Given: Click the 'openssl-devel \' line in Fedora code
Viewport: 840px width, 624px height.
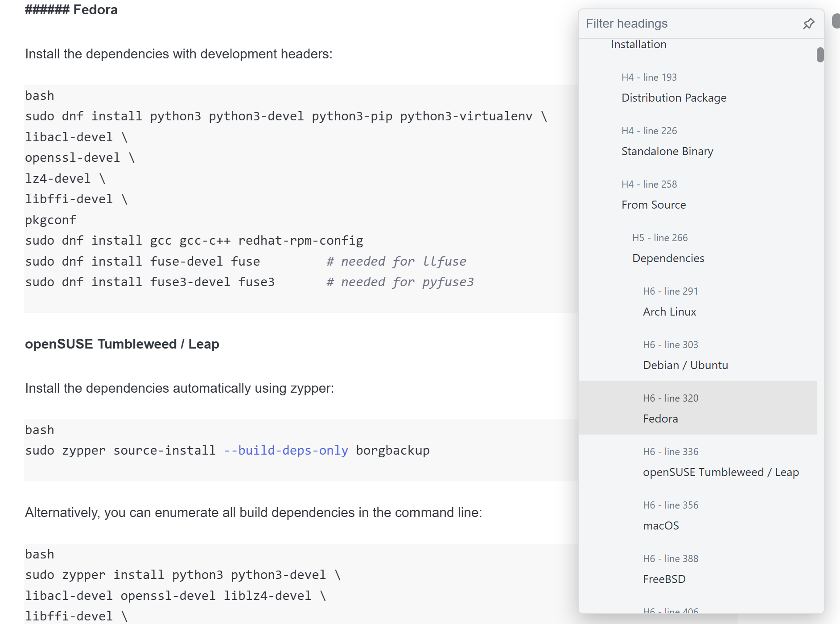Looking at the screenshot, I should (80, 158).
